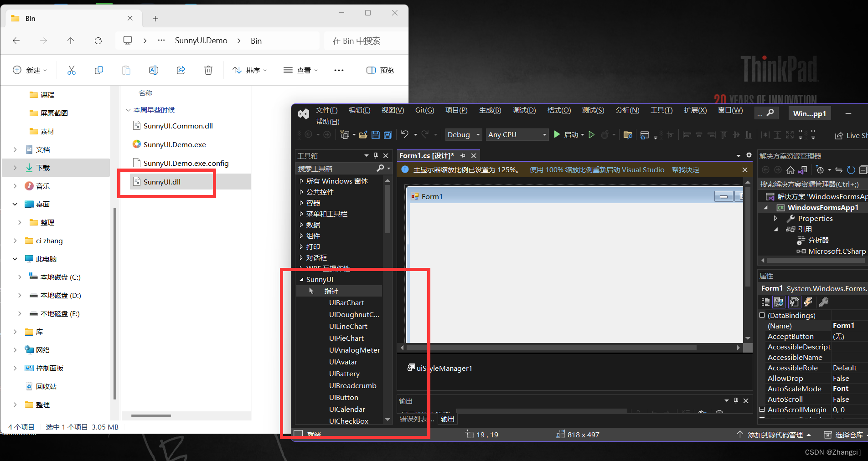The width and height of the screenshot is (868, 461).
Task: Collapse 本周早些时候 file group
Action: (128, 110)
